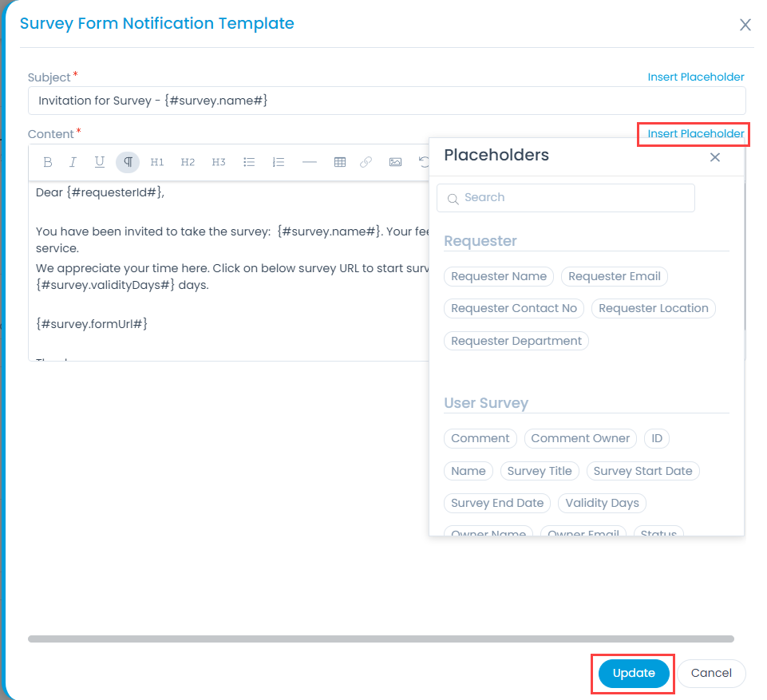The width and height of the screenshot is (767, 700).
Task: Close the Placeholders panel
Action: [x=714, y=157]
